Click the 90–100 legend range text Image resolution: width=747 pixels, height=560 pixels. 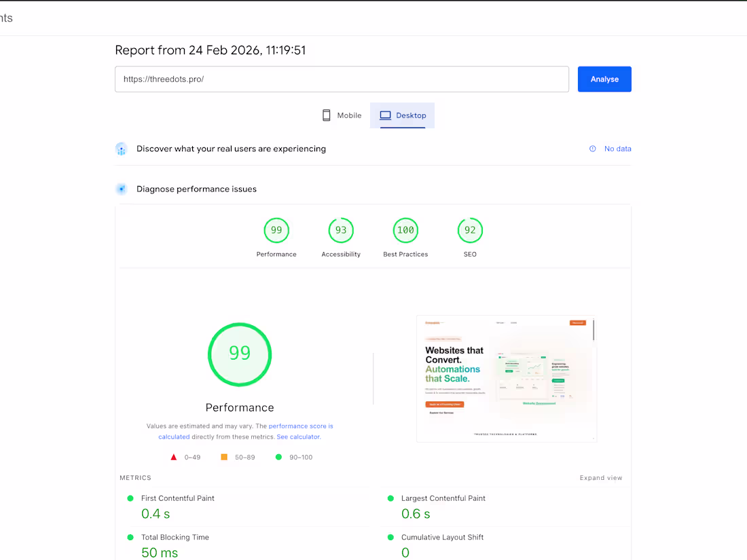[x=301, y=457]
